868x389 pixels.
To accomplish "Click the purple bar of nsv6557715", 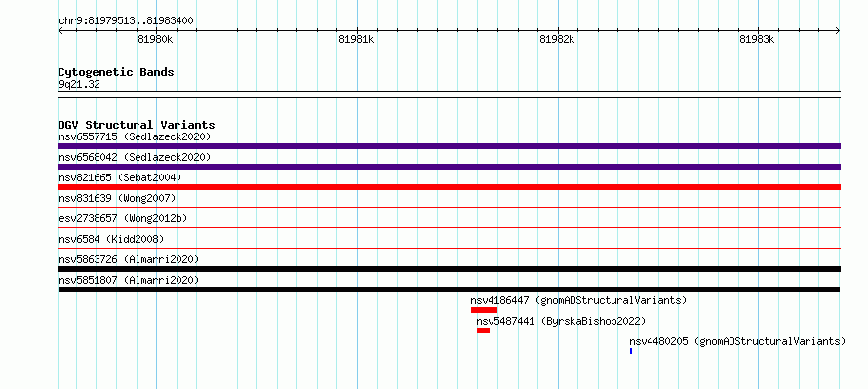I will pos(449,146).
